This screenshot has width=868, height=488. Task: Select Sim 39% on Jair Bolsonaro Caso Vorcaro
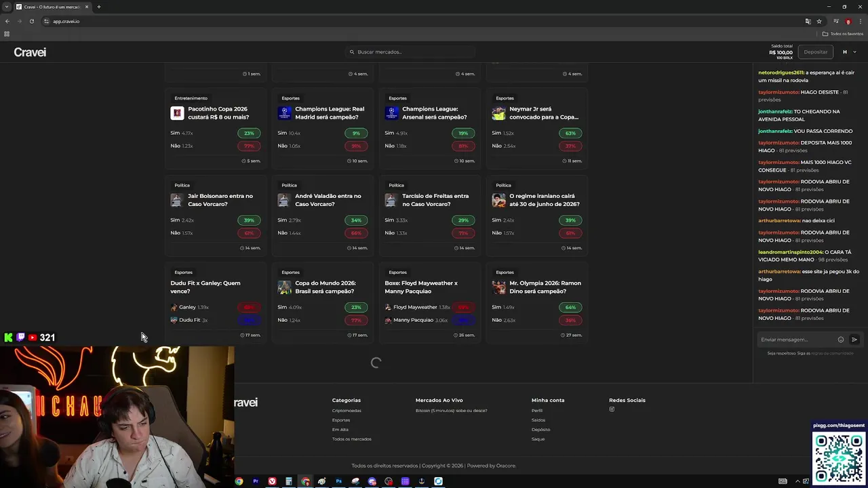pos(249,220)
